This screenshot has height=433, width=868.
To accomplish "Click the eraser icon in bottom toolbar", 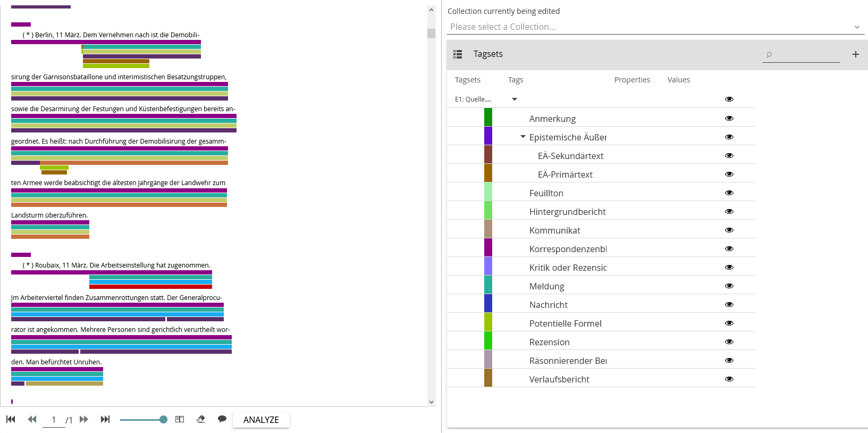I will pos(201,419).
